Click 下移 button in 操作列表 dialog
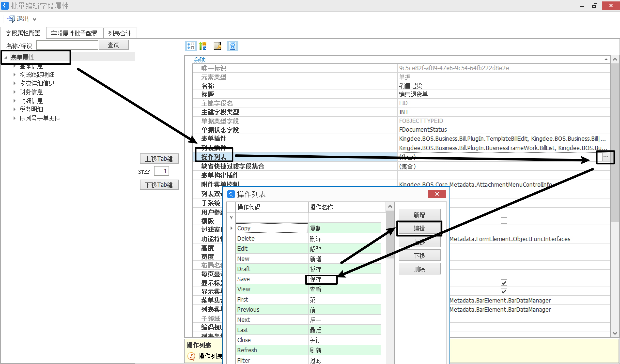 click(419, 256)
